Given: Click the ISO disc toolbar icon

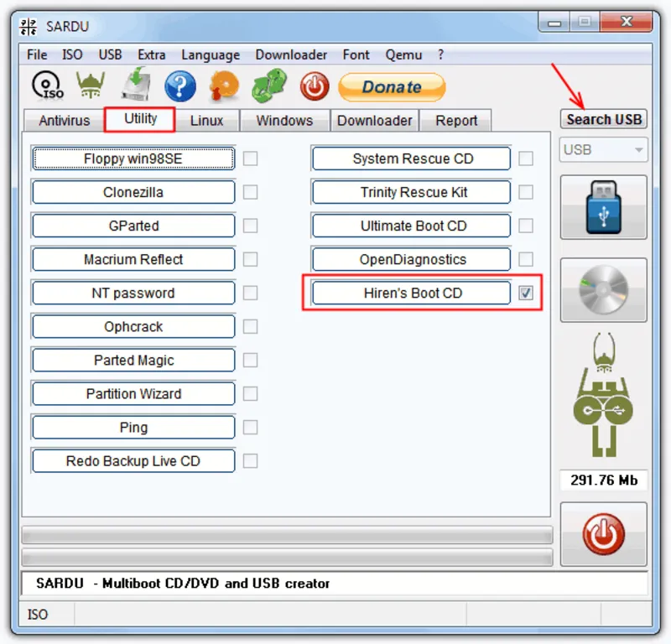Looking at the screenshot, I should point(48,86).
